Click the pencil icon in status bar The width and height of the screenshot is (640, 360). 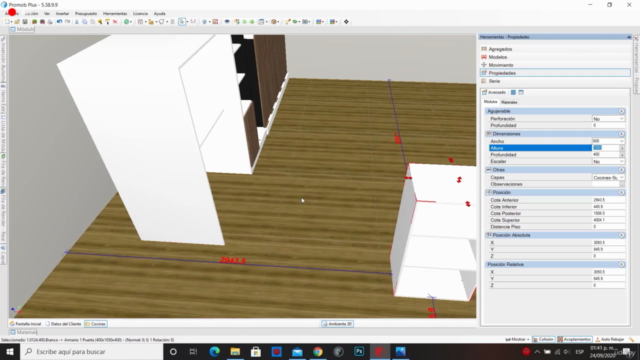coord(631,340)
